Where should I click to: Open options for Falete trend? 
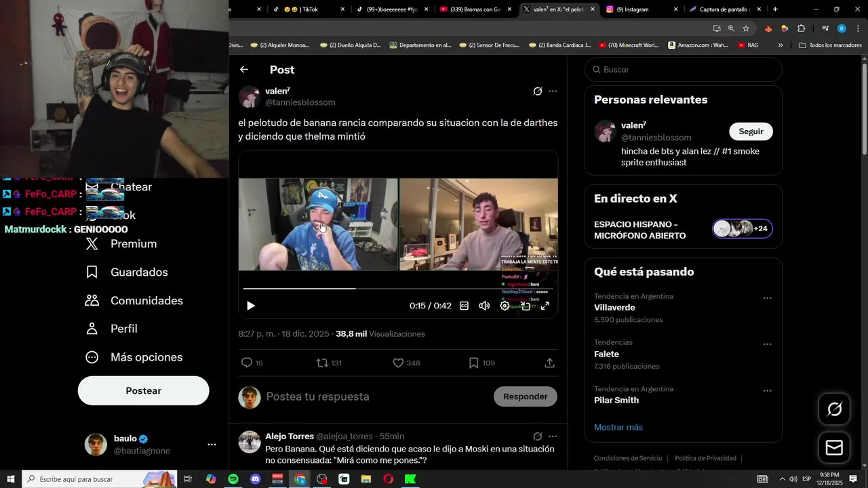coord(768,344)
